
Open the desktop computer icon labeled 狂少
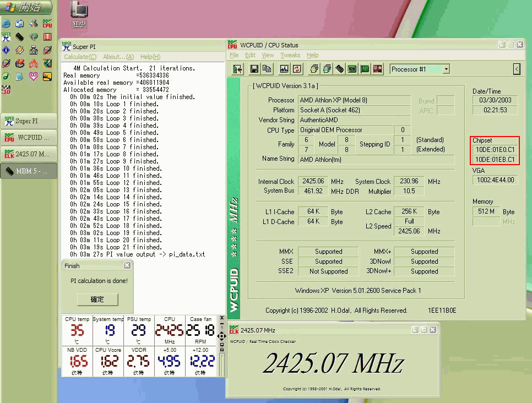click(x=79, y=10)
